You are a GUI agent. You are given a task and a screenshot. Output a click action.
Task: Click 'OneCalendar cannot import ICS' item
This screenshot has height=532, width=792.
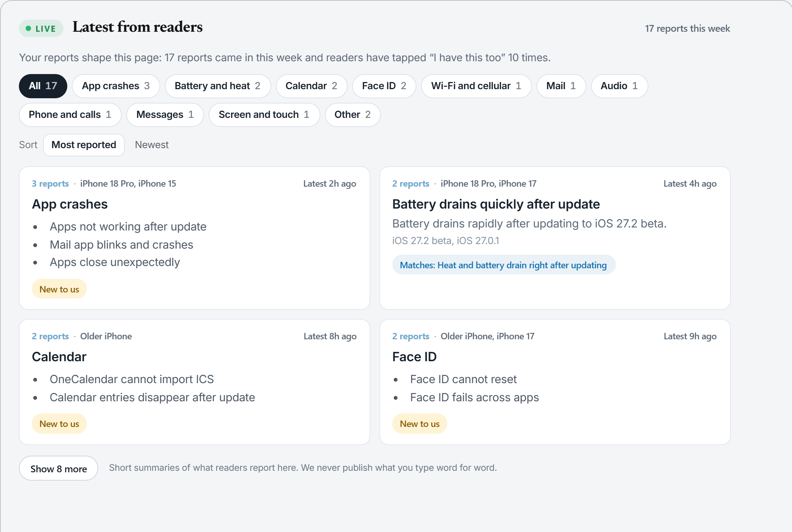tap(132, 379)
